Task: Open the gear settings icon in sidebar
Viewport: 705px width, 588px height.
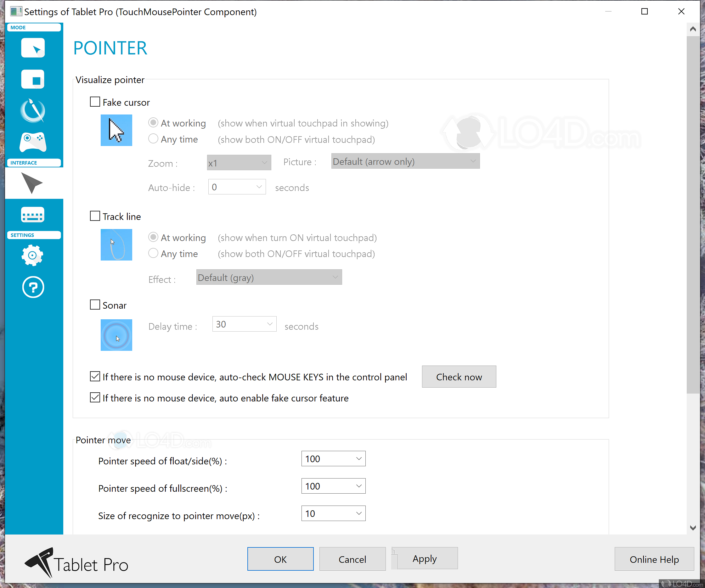Action: 32,255
